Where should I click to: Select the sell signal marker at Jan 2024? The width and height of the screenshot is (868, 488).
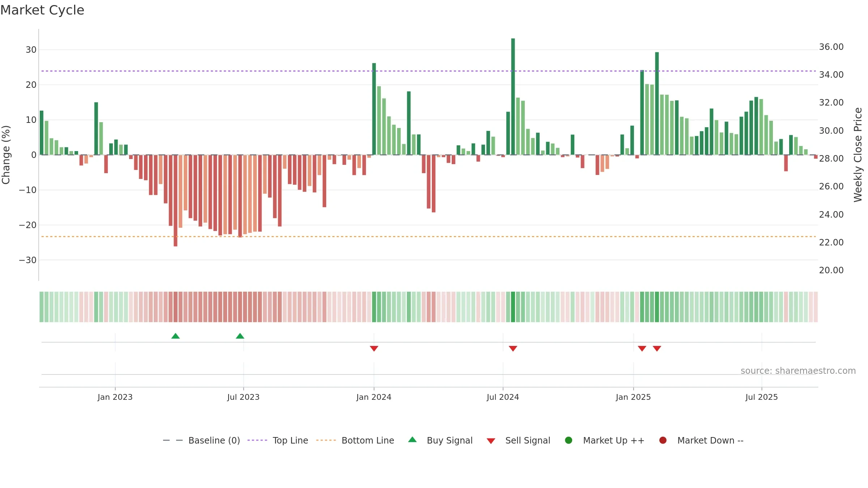(x=374, y=348)
